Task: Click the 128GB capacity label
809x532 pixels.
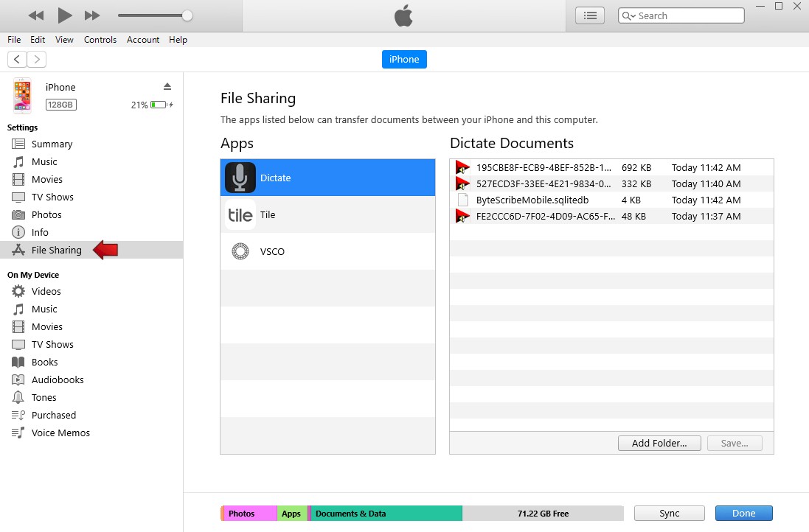Action: (x=61, y=105)
